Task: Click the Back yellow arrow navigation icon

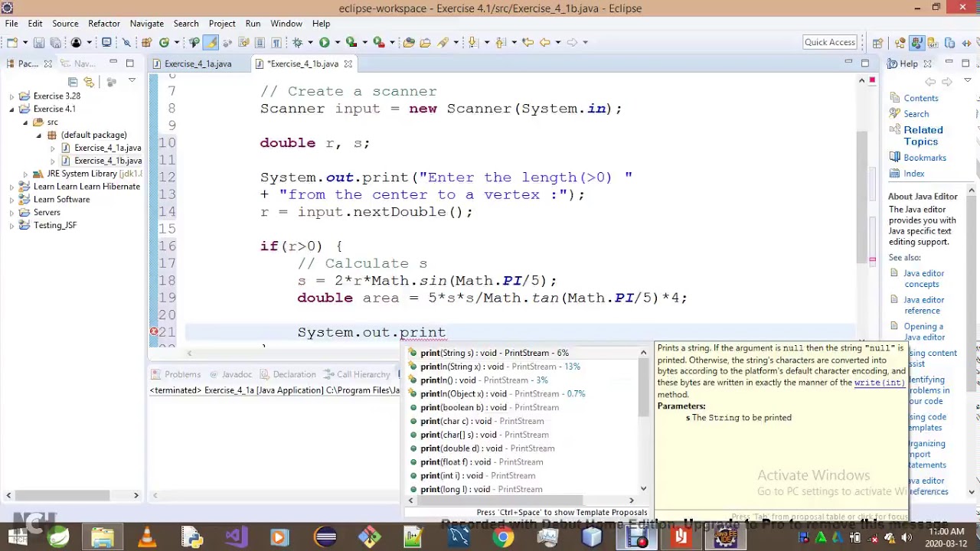Action: pos(545,42)
